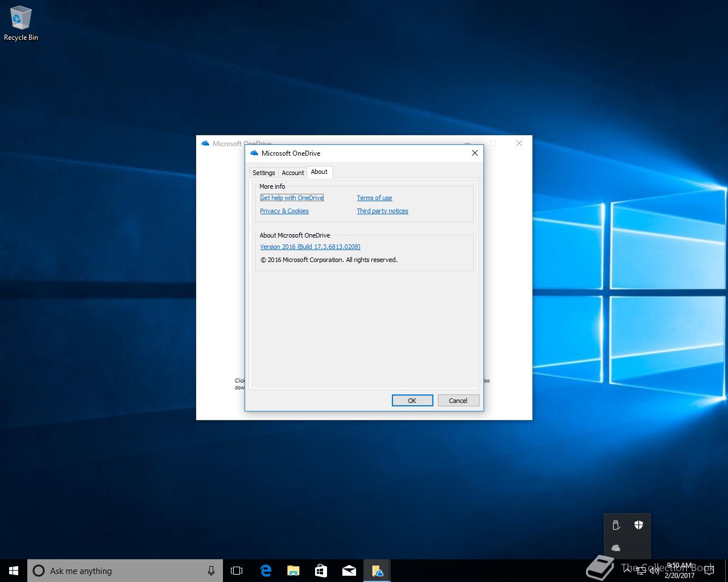Switch to the Settings tab
The width and height of the screenshot is (728, 582).
tap(263, 173)
